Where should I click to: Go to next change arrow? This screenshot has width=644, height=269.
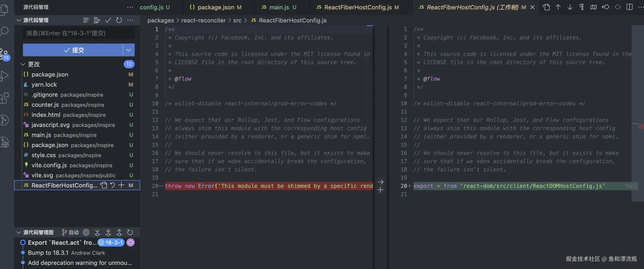click(570, 7)
